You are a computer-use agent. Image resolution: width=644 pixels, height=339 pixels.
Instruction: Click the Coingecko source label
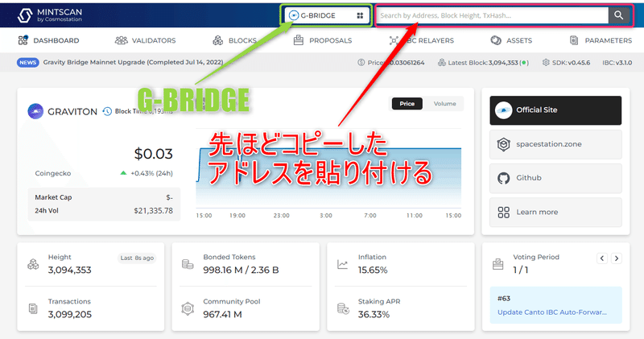pyautogui.click(x=53, y=173)
